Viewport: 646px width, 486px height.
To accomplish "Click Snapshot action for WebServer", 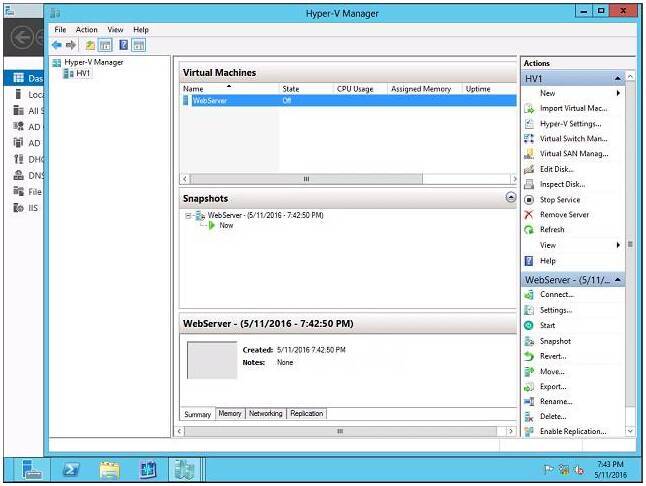I will pos(555,341).
